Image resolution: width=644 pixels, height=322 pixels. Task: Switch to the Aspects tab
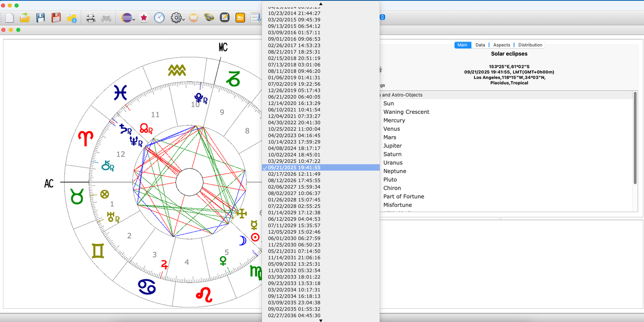(501, 45)
